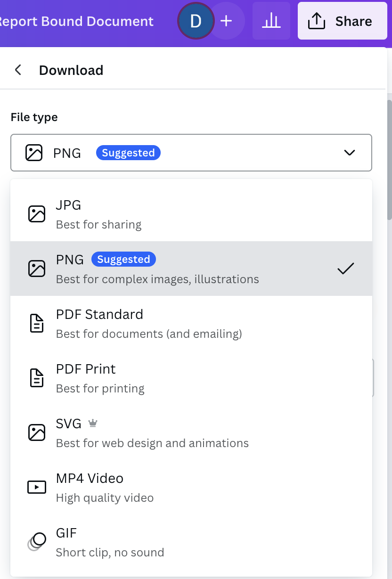392x579 pixels.
Task: Click the back arrow beside Download
Action: 18,70
